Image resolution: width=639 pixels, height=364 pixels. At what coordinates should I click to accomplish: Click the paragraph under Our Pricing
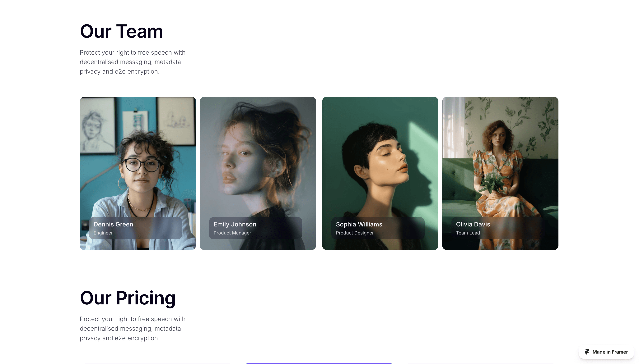(132, 329)
